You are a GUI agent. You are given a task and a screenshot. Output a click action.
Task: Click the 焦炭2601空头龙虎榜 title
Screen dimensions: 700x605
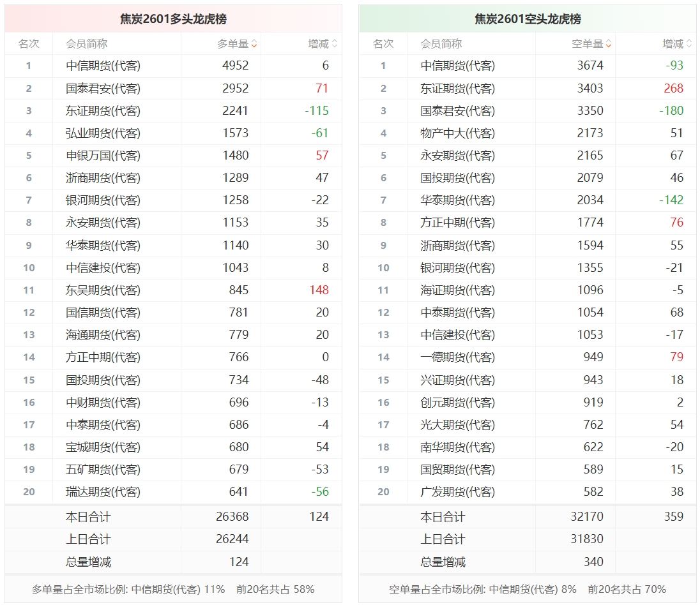pyautogui.click(x=528, y=19)
